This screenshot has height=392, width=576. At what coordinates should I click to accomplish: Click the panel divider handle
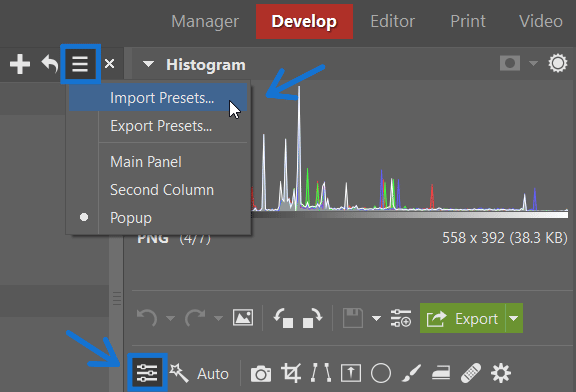click(117, 298)
